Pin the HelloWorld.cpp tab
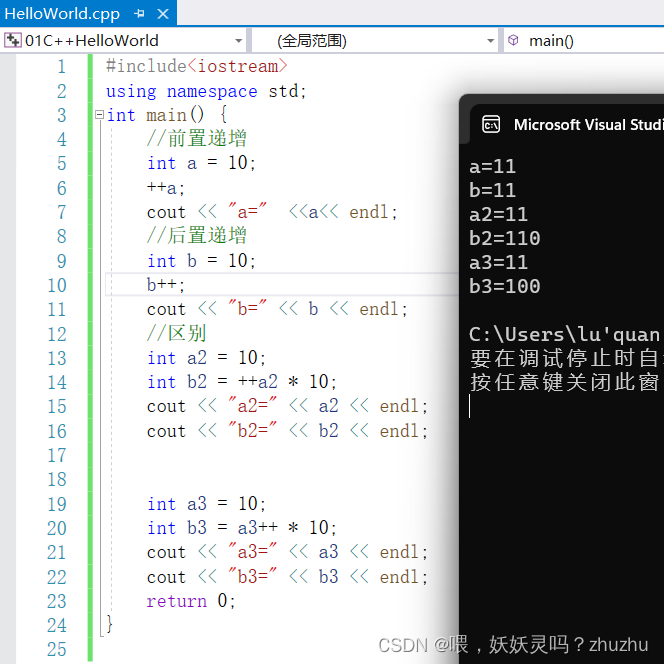This screenshot has height=664, width=664. (x=139, y=14)
